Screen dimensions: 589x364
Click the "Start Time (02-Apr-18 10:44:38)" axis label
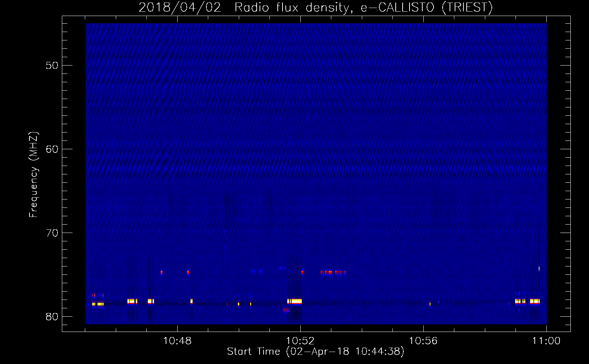click(316, 352)
